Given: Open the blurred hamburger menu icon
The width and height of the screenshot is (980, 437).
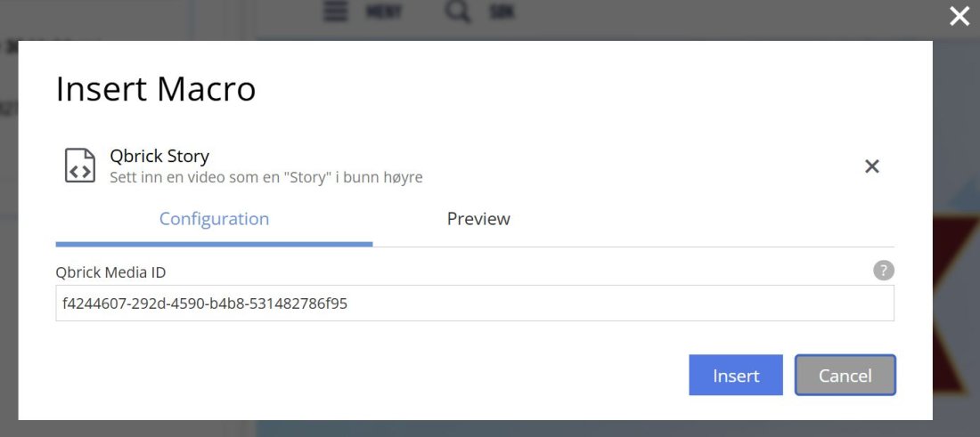Looking at the screenshot, I should coord(336,12).
